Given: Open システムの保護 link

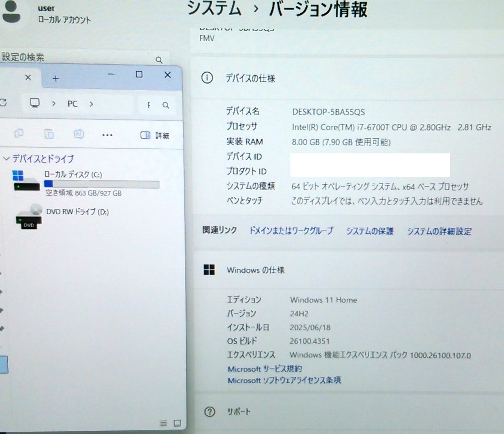Looking at the screenshot, I should pyautogui.click(x=370, y=231).
